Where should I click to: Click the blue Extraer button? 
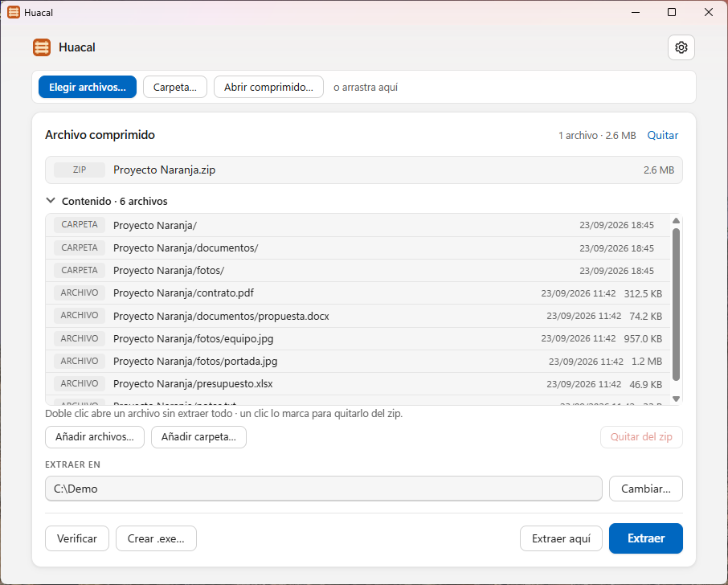click(646, 538)
